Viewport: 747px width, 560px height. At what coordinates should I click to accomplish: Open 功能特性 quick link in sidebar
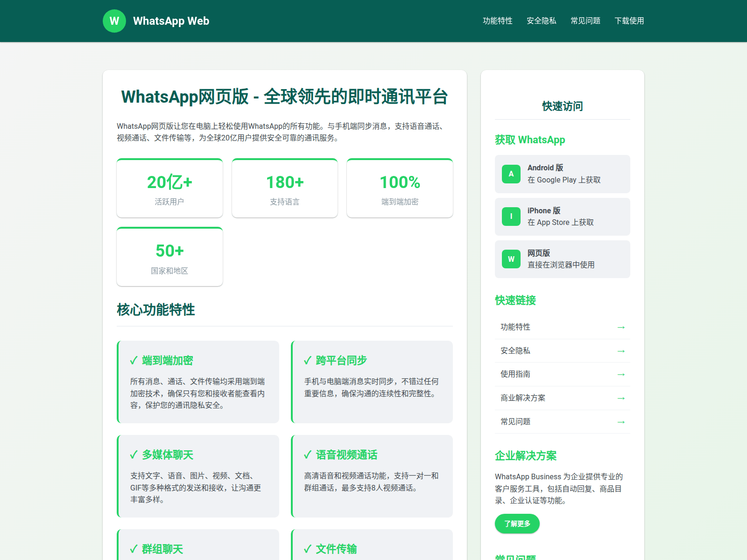[563, 327]
